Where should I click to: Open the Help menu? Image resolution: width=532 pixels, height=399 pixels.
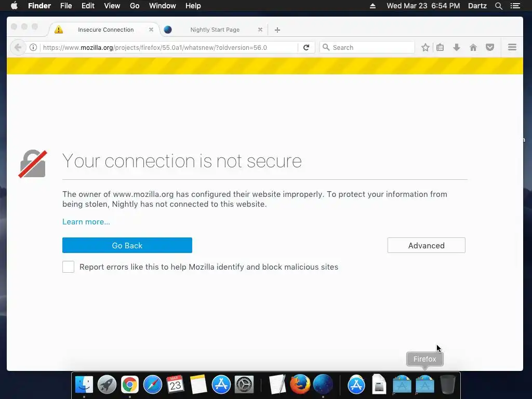point(193,6)
